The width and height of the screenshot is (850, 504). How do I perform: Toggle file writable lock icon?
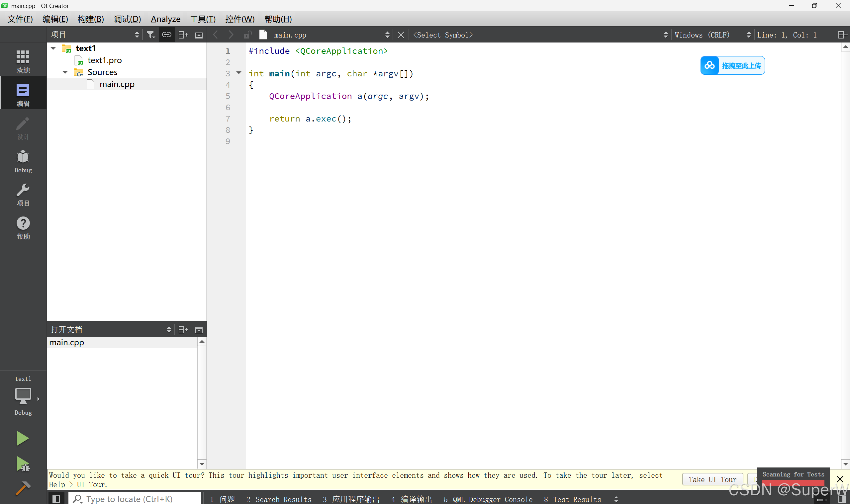[248, 35]
